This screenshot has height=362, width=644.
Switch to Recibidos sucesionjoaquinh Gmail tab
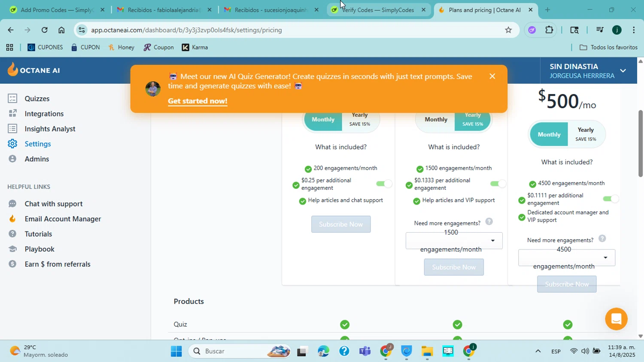pyautogui.click(x=271, y=9)
